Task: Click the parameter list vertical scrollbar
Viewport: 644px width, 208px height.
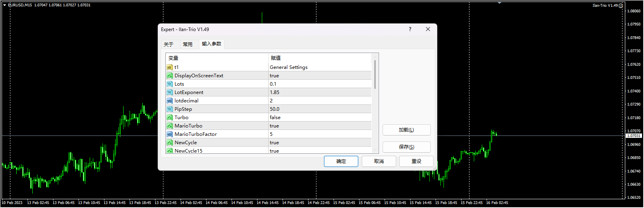Action: [x=375, y=103]
